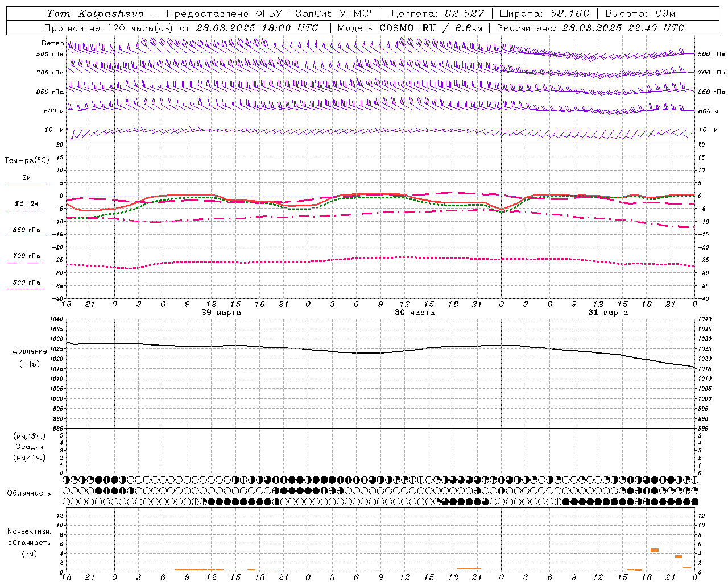The height and width of the screenshot is (582, 728).
Task: Click the '(мм/3ч.)' precipitation unit label
Action: coord(30,436)
